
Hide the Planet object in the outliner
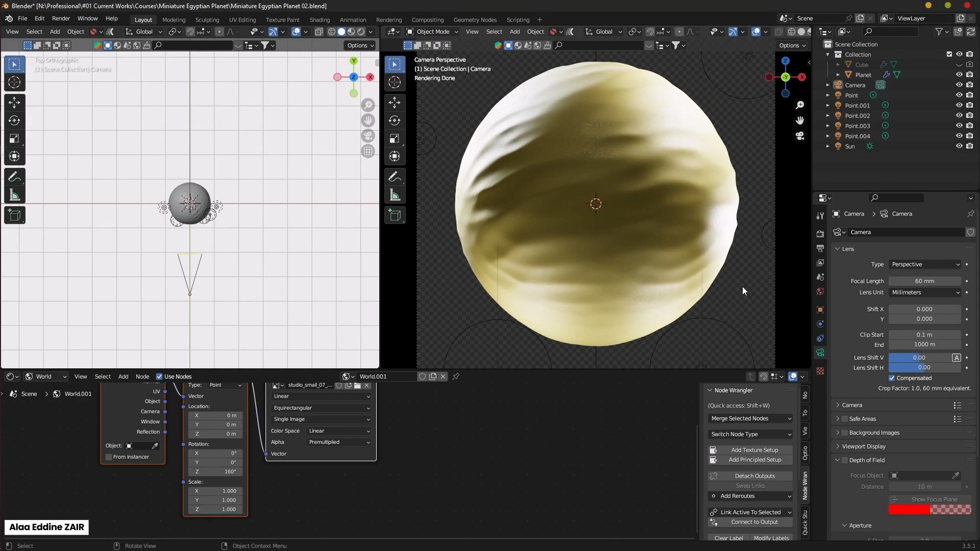click(x=959, y=74)
